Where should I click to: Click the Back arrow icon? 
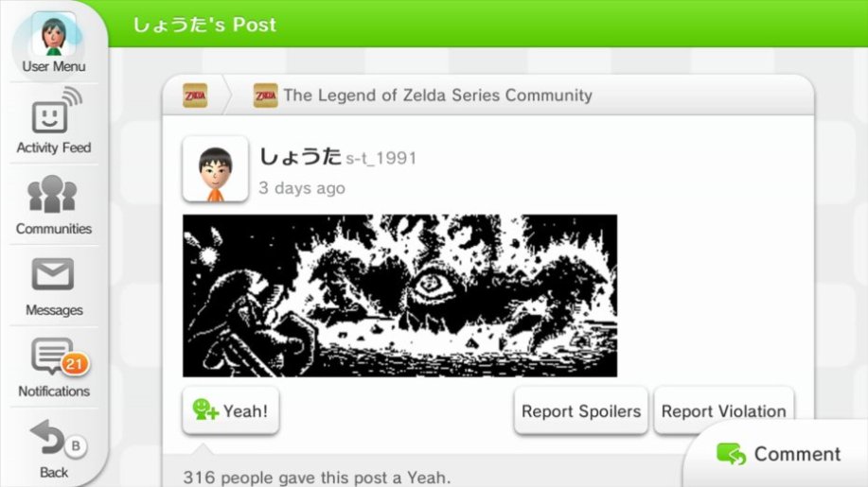[x=47, y=439]
